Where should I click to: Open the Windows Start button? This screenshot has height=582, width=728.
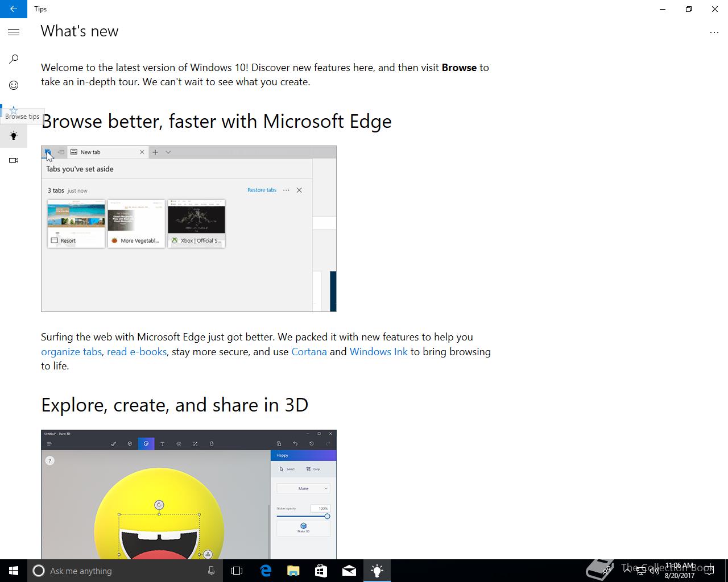pos(14,571)
